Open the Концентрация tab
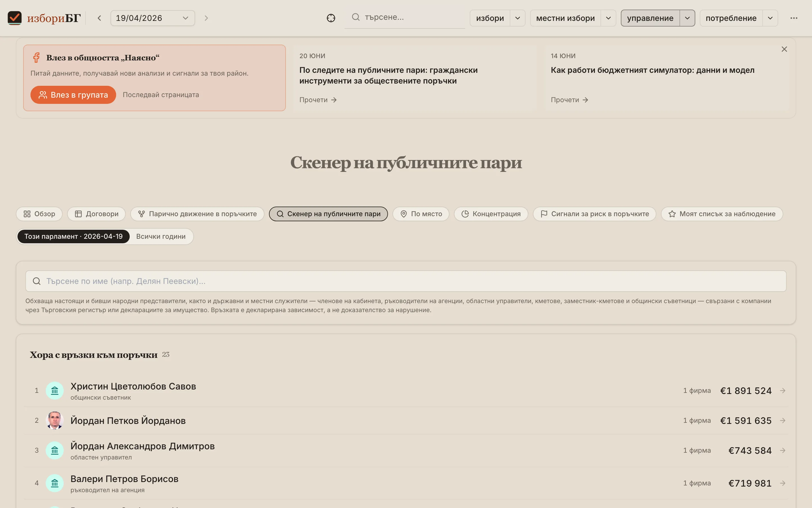 click(x=491, y=214)
